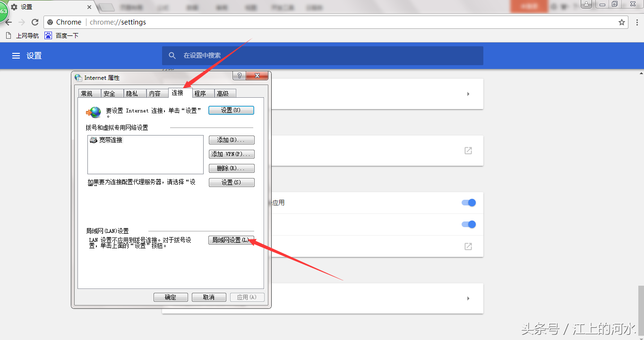Switch to the 程序 tab

(203, 93)
